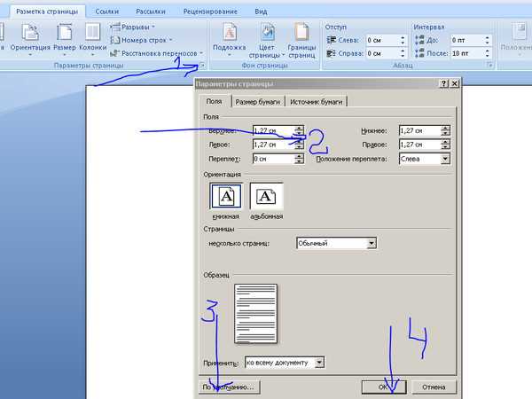The image size is (532, 399).
Task: Open the Разметка страницы ribbon tab
Action: [47, 12]
